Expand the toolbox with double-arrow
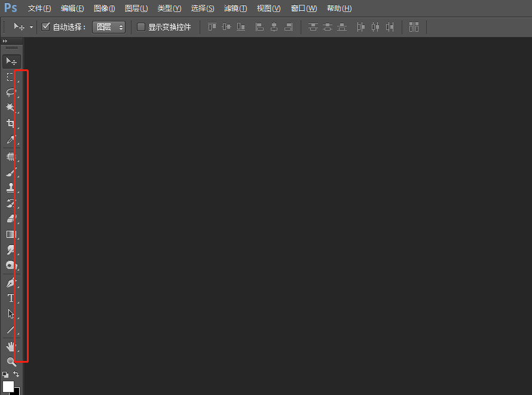The width and height of the screenshot is (532, 395). 5,41
